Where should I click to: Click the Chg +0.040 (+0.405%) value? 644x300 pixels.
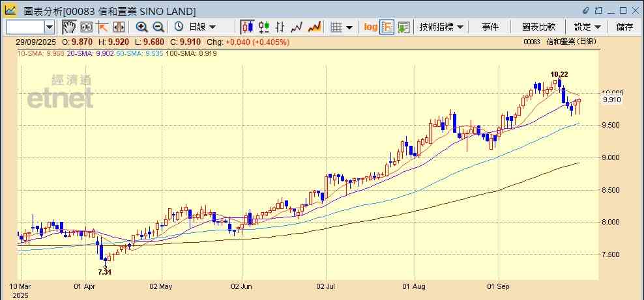tap(248, 42)
